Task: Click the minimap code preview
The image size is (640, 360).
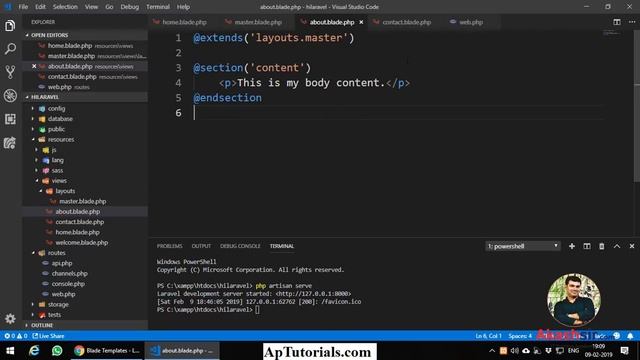Action: (x=611, y=33)
